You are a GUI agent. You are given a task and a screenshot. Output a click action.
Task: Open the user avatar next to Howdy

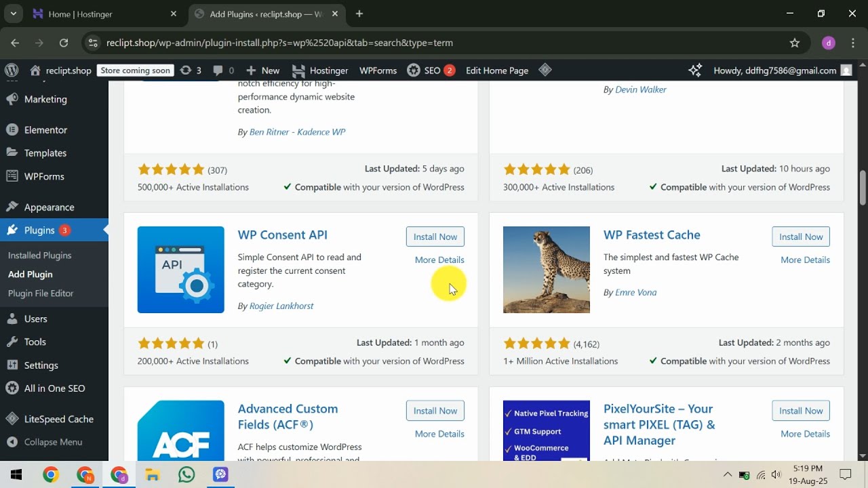point(846,70)
